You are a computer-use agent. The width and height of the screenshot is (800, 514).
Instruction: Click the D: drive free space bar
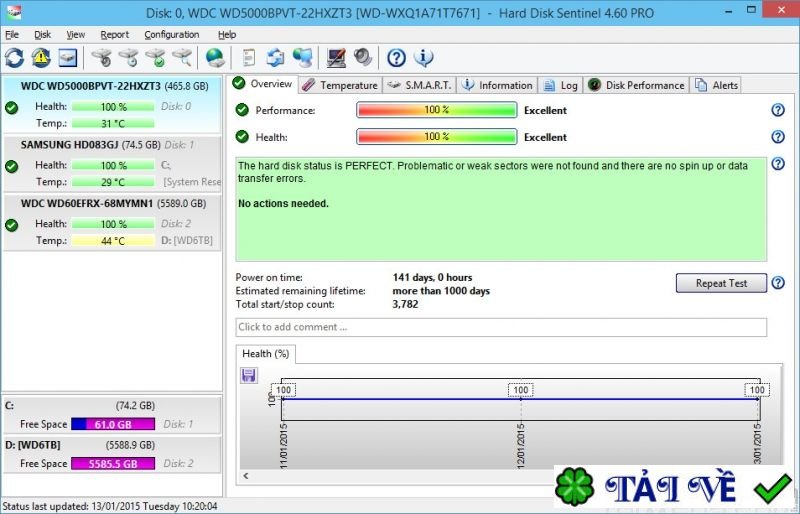(112, 463)
